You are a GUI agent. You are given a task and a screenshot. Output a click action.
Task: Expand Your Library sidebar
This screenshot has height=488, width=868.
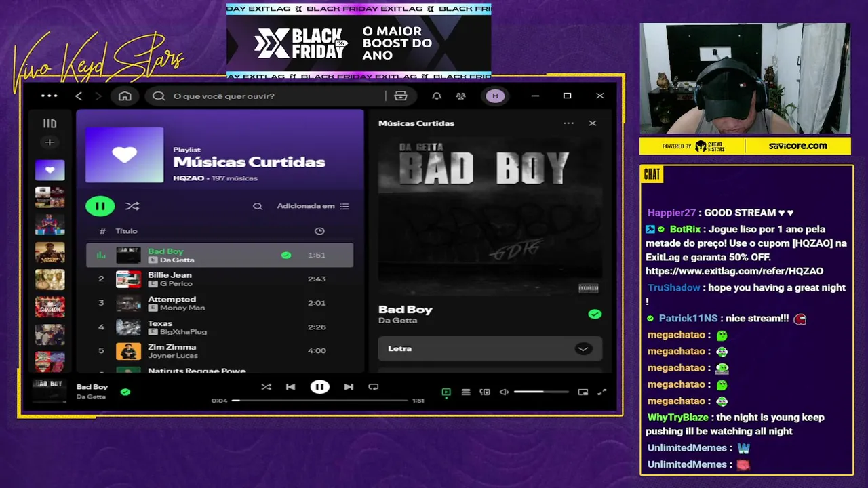point(50,123)
